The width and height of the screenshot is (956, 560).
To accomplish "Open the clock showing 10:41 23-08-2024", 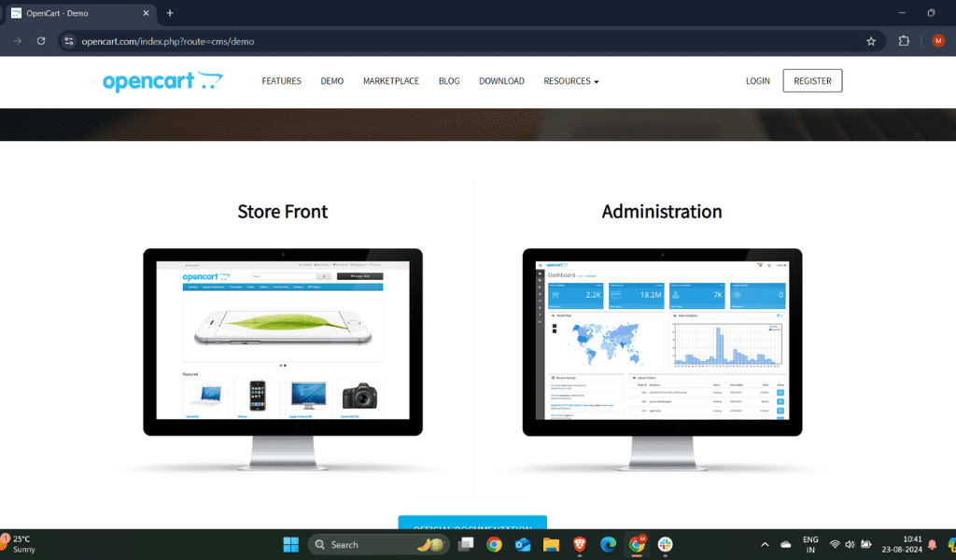I will [902, 544].
